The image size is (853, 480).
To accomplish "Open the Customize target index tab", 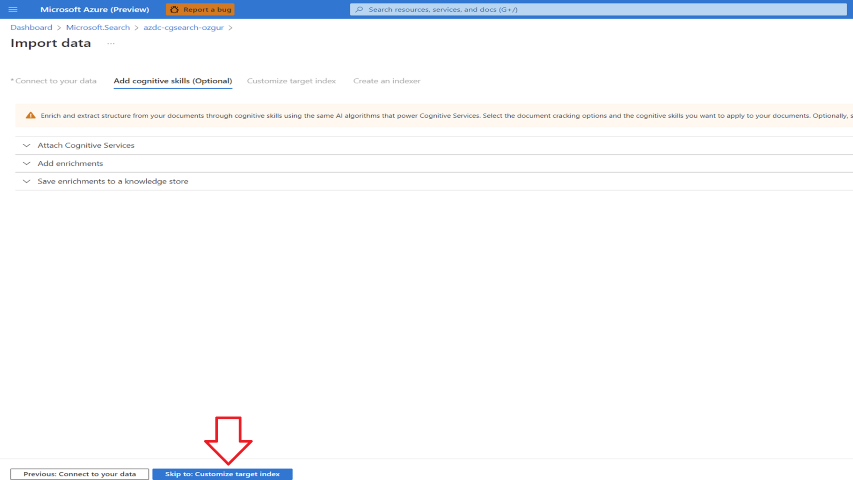I will click(291, 81).
